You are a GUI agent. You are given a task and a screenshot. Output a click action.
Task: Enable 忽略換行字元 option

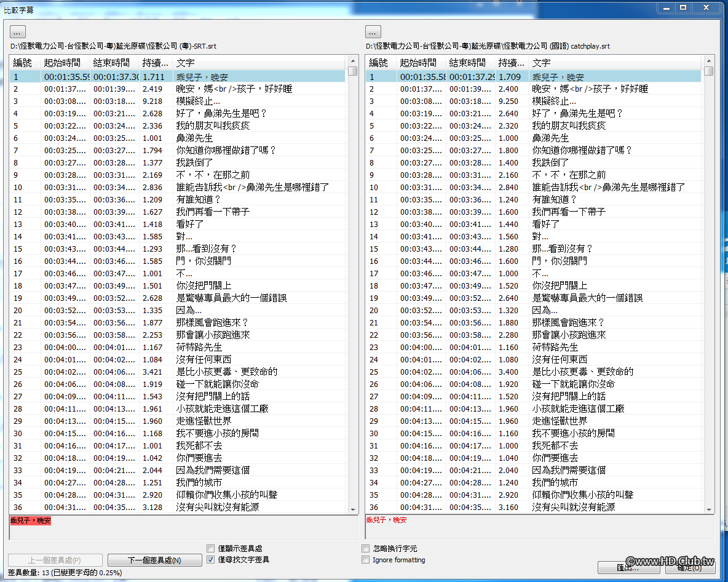coord(365,548)
